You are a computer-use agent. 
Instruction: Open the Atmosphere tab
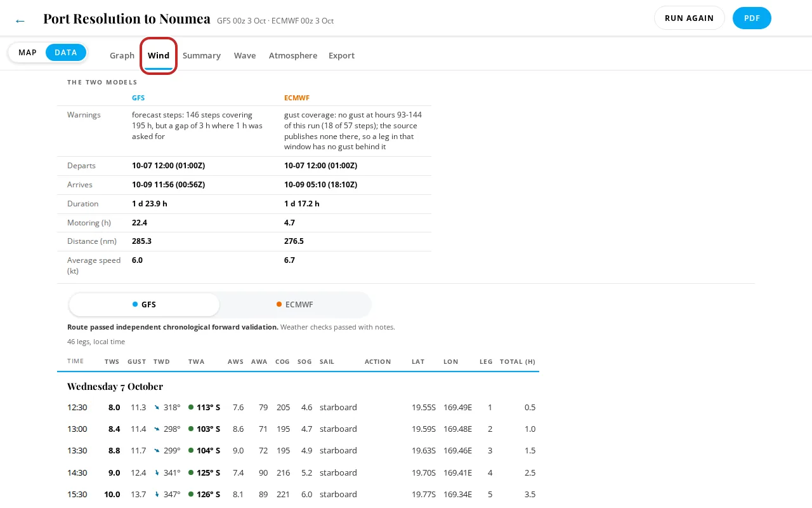coord(293,56)
